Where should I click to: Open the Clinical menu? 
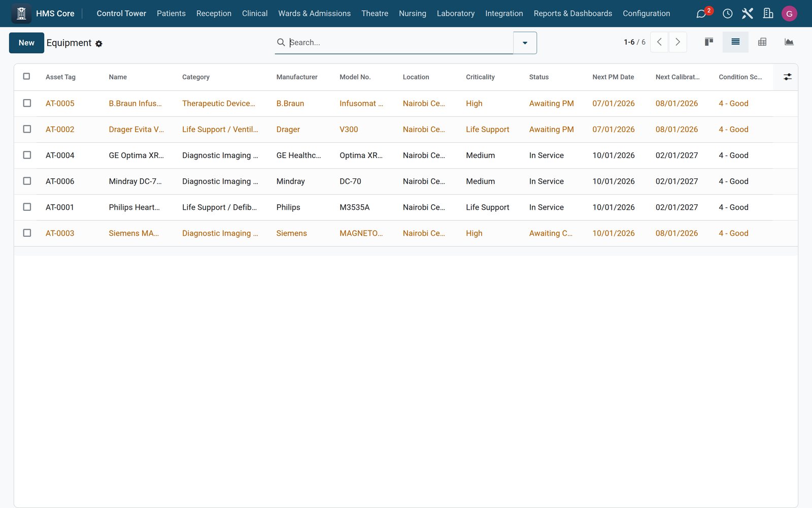(255, 13)
